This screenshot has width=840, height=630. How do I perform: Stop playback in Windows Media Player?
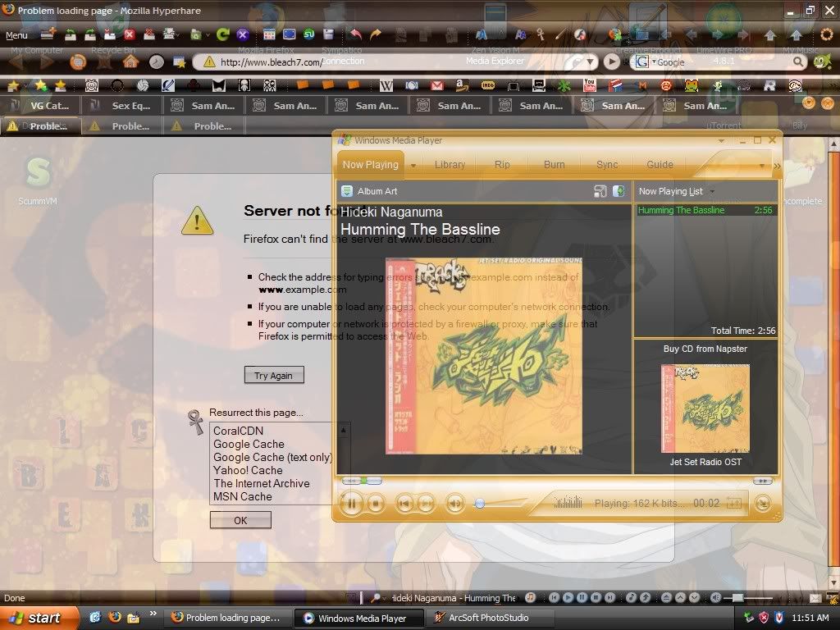tap(376, 504)
